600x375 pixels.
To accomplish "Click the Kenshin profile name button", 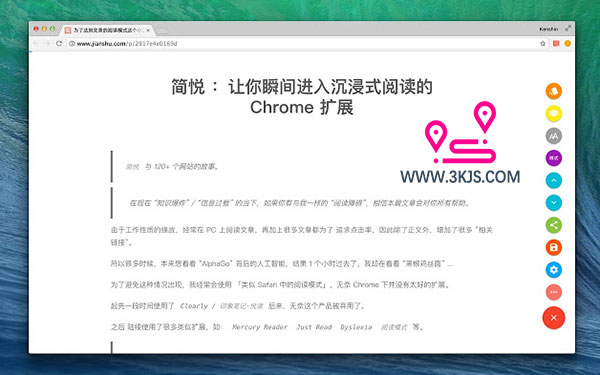I will (x=548, y=29).
